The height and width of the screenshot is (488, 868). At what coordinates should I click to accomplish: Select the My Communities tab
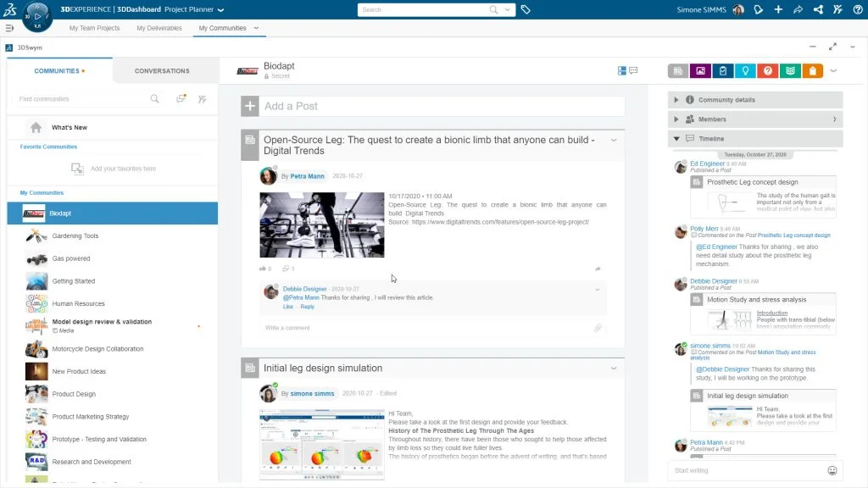[223, 28]
